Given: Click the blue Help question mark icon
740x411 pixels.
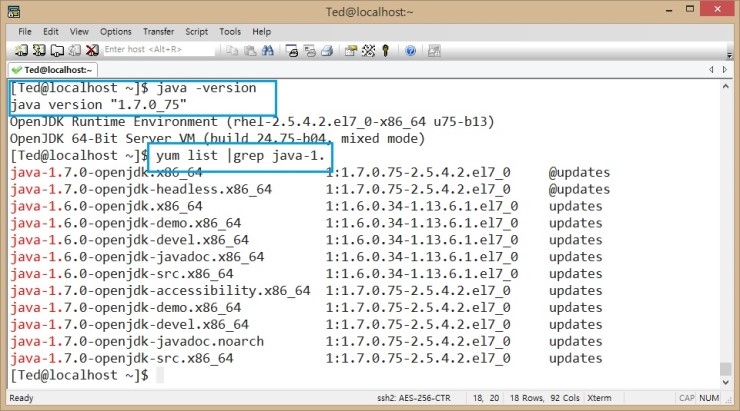Looking at the screenshot, I should pyautogui.click(x=410, y=50).
